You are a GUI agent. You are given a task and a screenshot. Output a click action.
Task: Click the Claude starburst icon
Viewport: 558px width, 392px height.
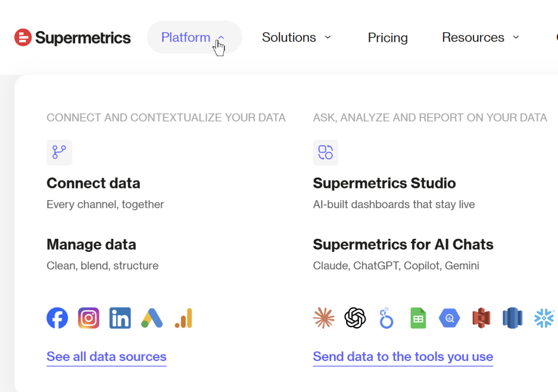(324, 318)
